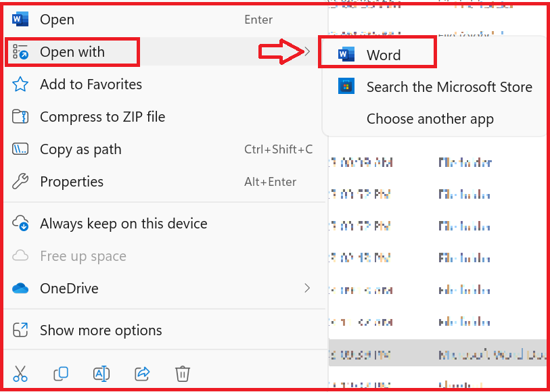Click the Free up space cloud icon
This screenshot has height=392, width=550.
(x=20, y=256)
